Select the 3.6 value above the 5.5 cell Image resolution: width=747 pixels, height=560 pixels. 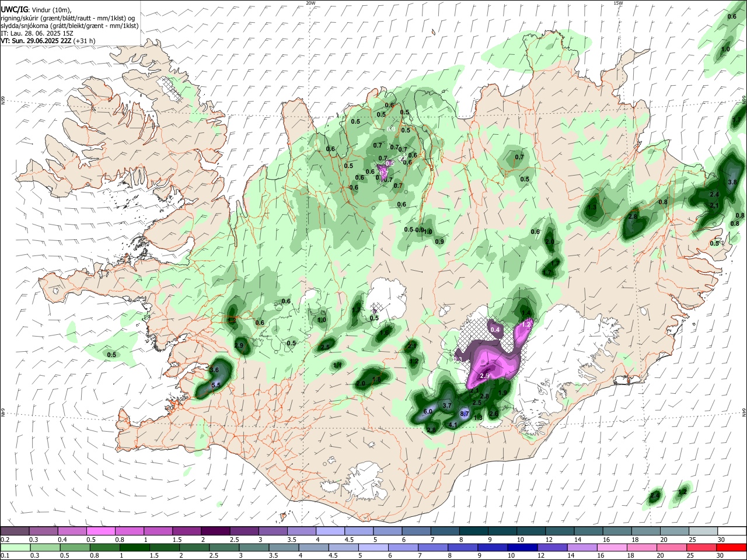click(x=214, y=370)
